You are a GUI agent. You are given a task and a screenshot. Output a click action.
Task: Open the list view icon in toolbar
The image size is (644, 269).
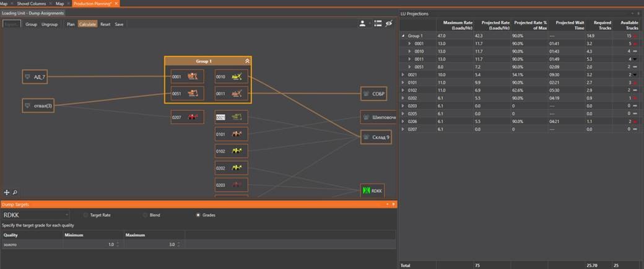(378, 24)
